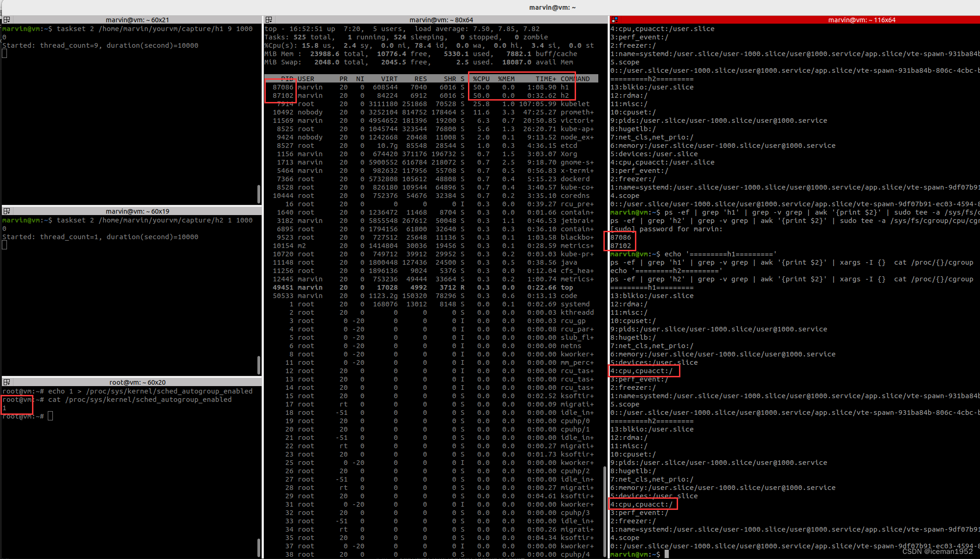The width and height of the screenshot is (980, 559).
Task: Select the root@vm: ~ 60x20 pane title
Action: pyautogui.click(x=137, y=382)
